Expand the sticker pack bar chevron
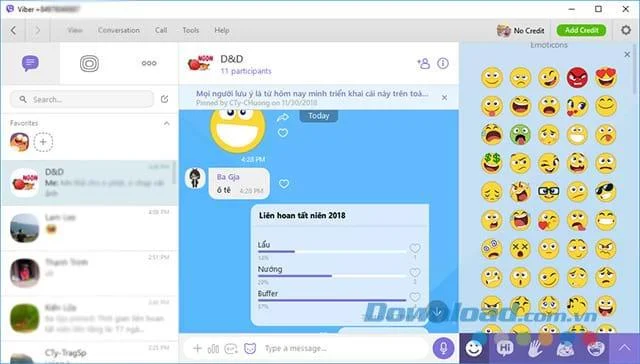 click(624, 348)
